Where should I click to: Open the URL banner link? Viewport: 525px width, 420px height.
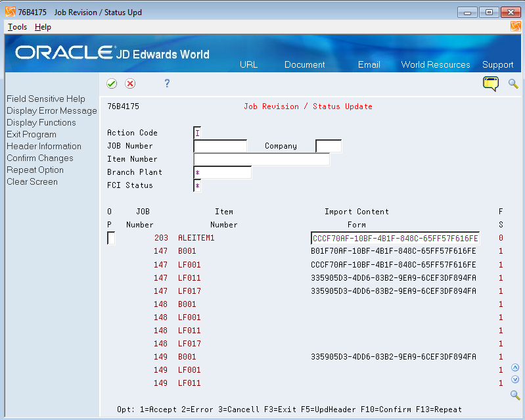[248, 64]
